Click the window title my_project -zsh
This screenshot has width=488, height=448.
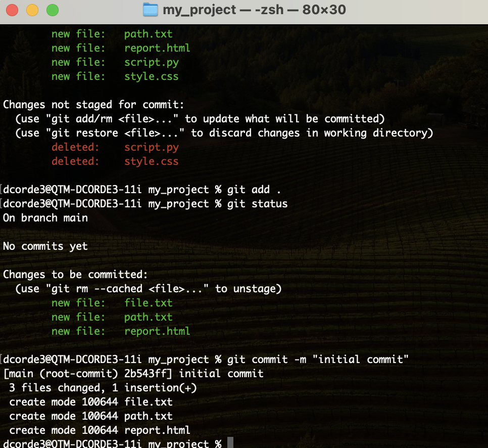(x=254, y=10)
